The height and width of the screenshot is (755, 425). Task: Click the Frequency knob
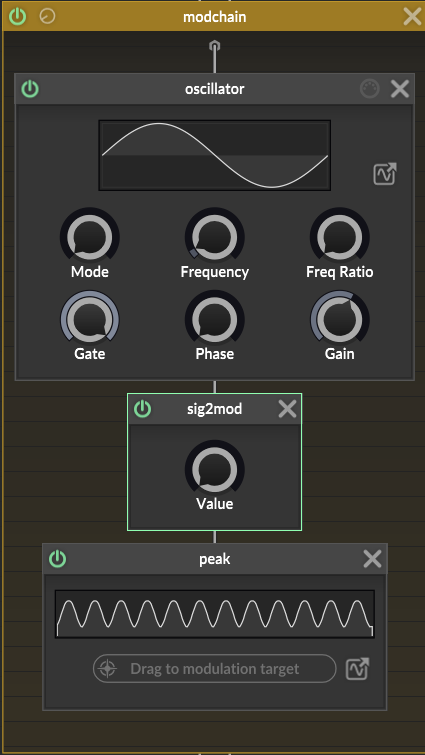215,237
